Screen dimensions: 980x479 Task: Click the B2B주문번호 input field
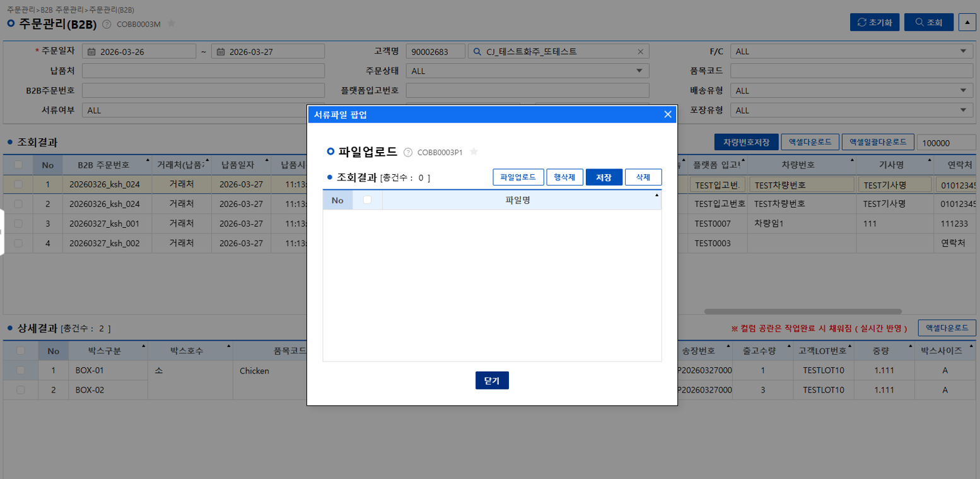point(203,90)
